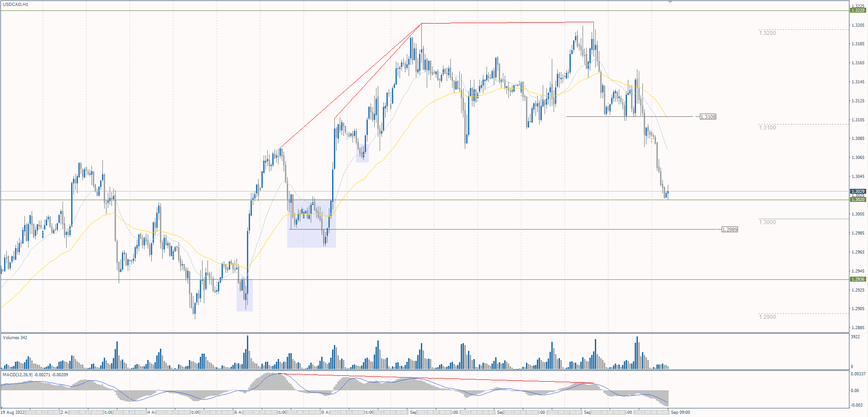Click the Volumes 342 indicator label
Image resolution: width=868 pixels, height=417 pixels.
(15, 337)
